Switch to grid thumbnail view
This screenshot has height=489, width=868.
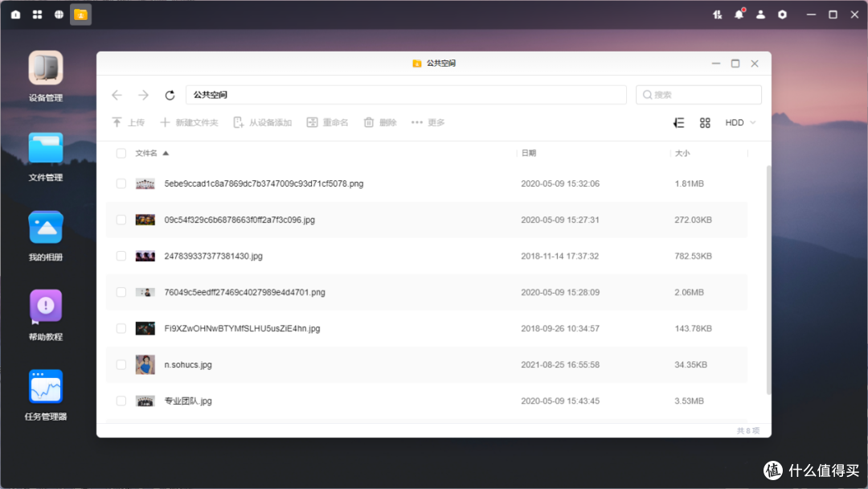pyautogui.click(x=705, y=122)
